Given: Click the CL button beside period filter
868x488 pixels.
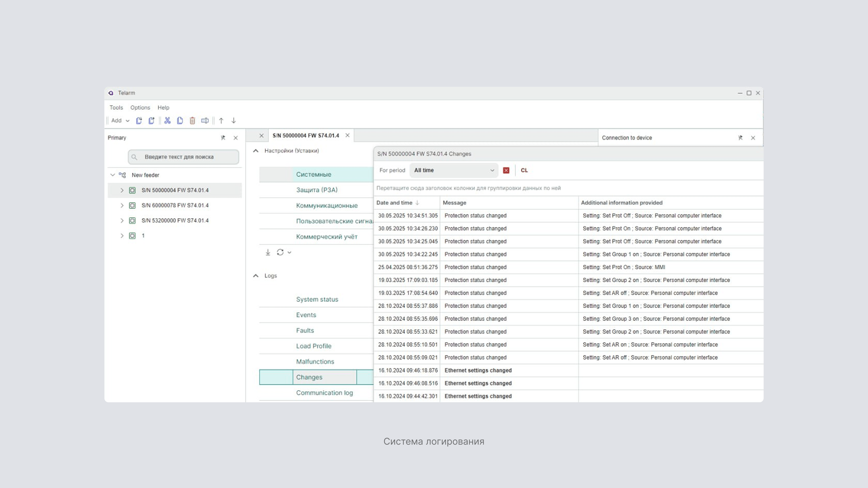Looking at the screenshot, I should pos(524,170).
